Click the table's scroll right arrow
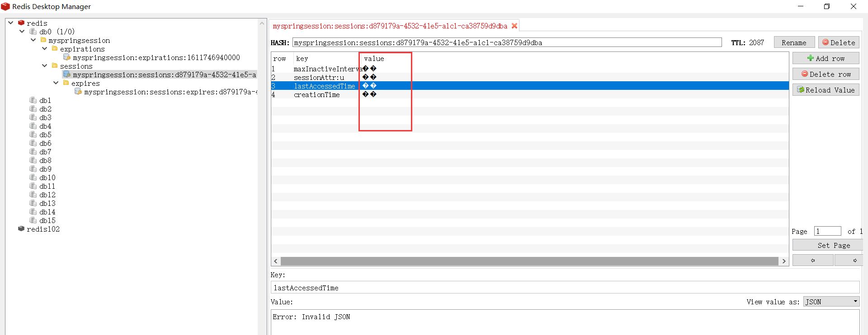The width and height of the screenshot is (868, 335). click(784, 261)
